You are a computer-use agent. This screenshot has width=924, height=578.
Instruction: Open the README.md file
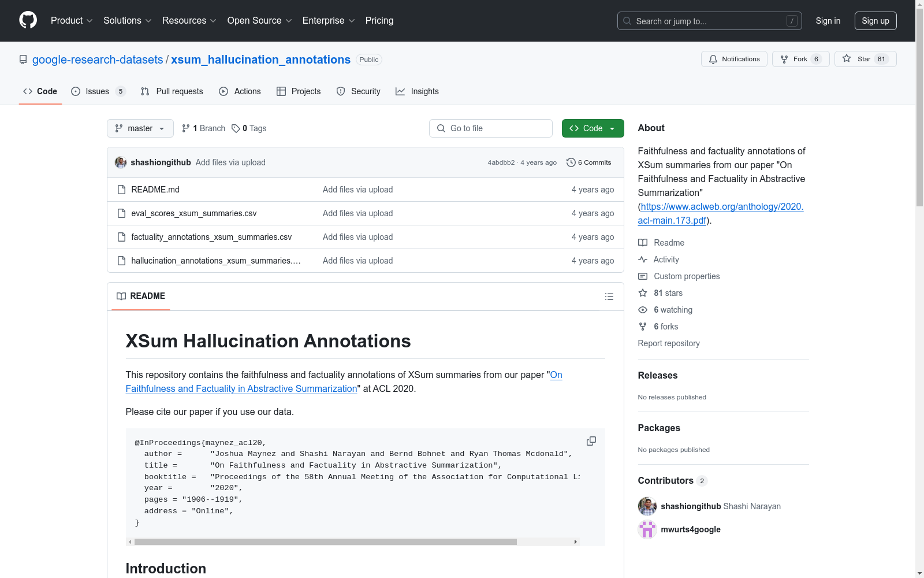pos(155,190)
